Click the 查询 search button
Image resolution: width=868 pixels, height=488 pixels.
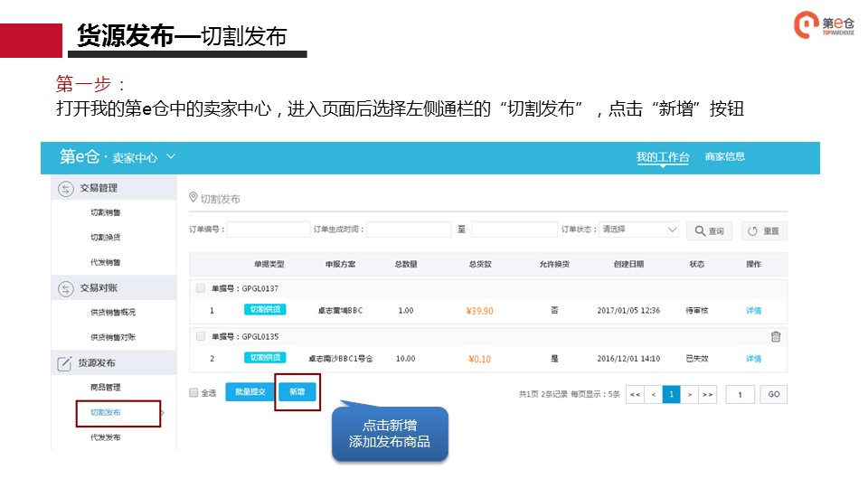[709, 230]
